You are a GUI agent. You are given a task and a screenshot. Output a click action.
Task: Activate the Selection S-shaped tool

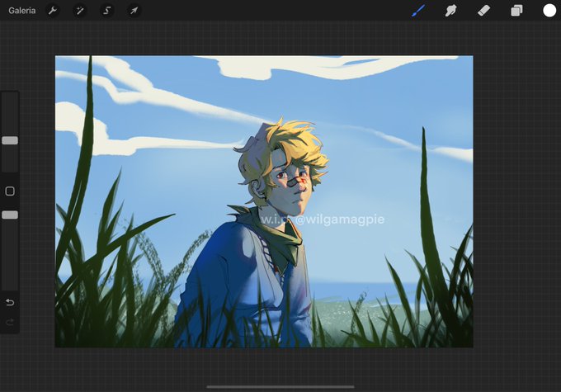tap(106, 11)
